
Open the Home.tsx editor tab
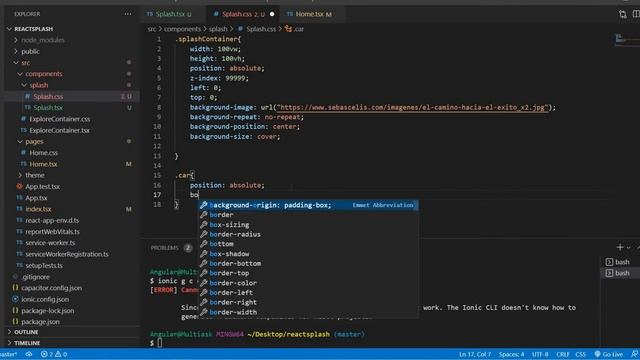click(x=313, y=14)
